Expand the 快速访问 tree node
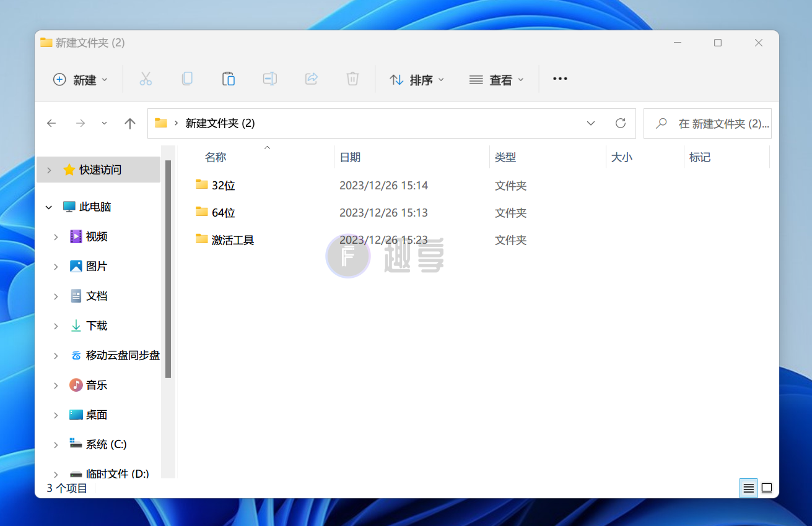 pyautogui.click(x=49, y=170)
